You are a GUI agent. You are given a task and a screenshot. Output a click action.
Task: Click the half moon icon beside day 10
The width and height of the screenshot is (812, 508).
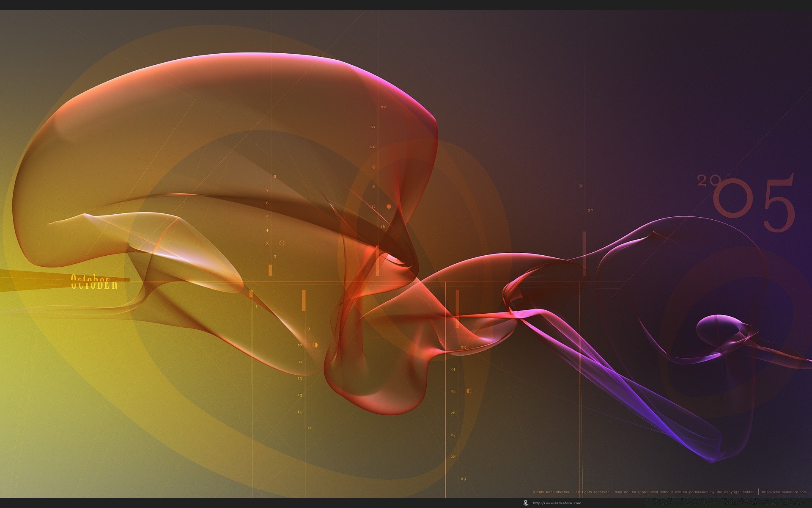(x=315, y=345)
